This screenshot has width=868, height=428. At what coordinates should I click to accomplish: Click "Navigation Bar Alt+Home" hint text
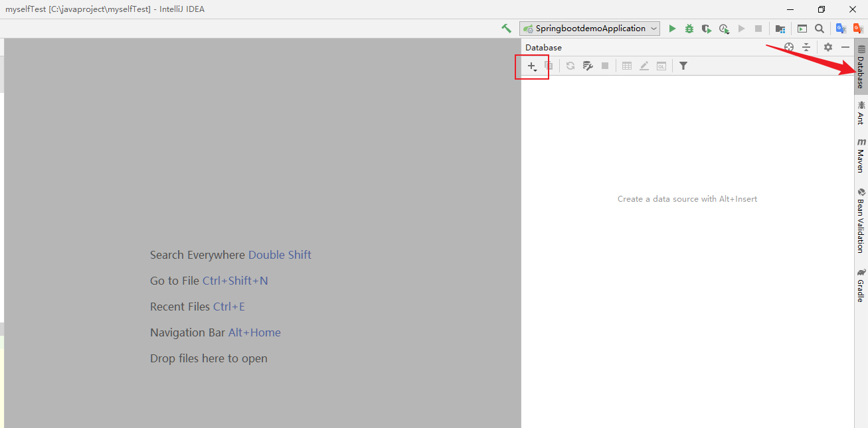tap(215, 332)
